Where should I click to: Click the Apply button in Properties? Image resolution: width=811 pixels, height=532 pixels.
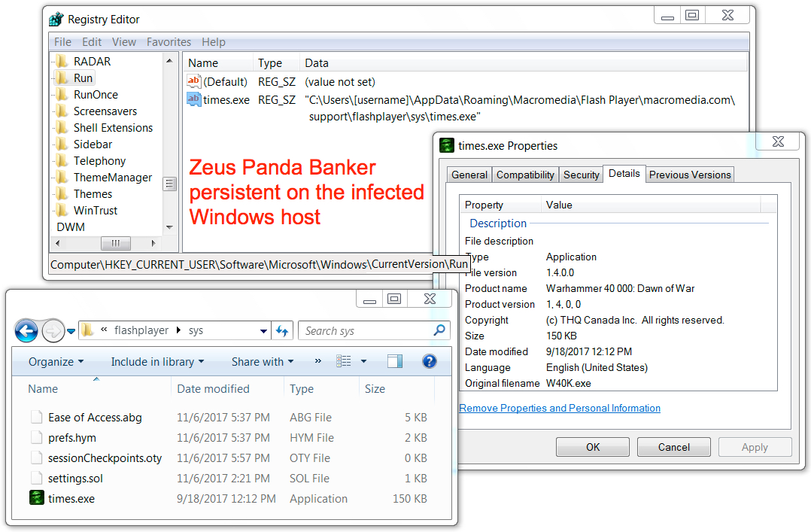755,447
